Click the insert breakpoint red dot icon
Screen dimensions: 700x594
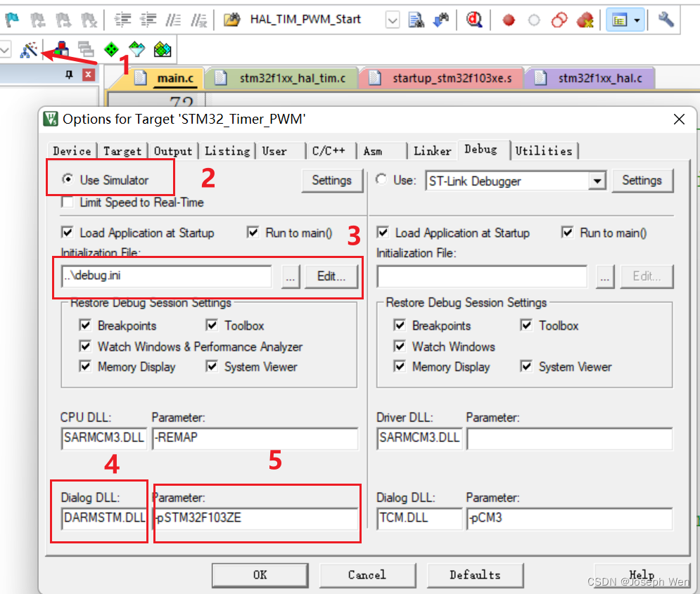click(x=508, y=20)
